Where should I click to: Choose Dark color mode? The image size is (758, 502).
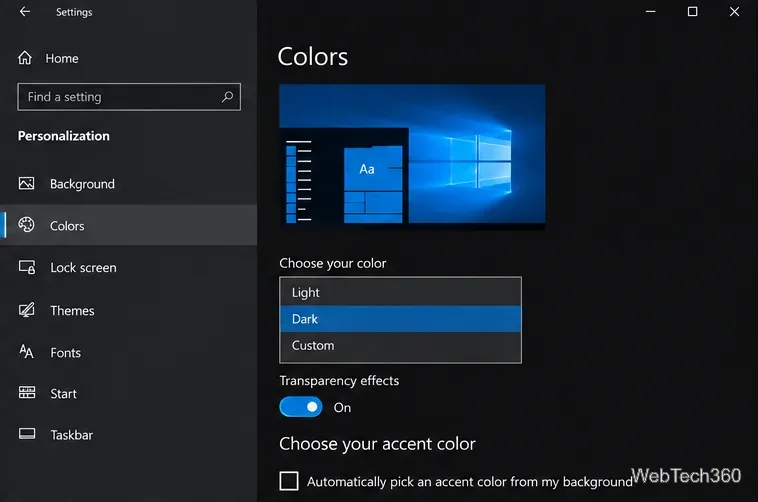coord(400,319)
